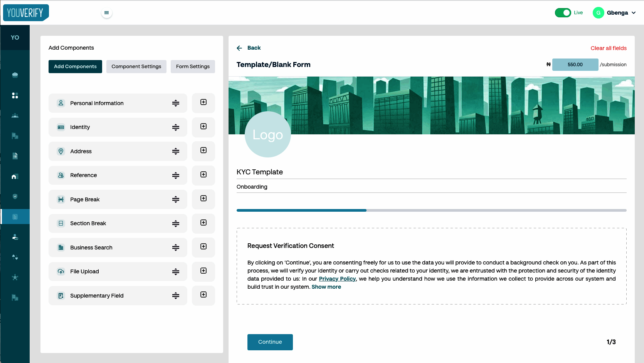Switch to Component Settings tab
The width and height of the screenshot is (644, 363).
click(x=136, y=67)
